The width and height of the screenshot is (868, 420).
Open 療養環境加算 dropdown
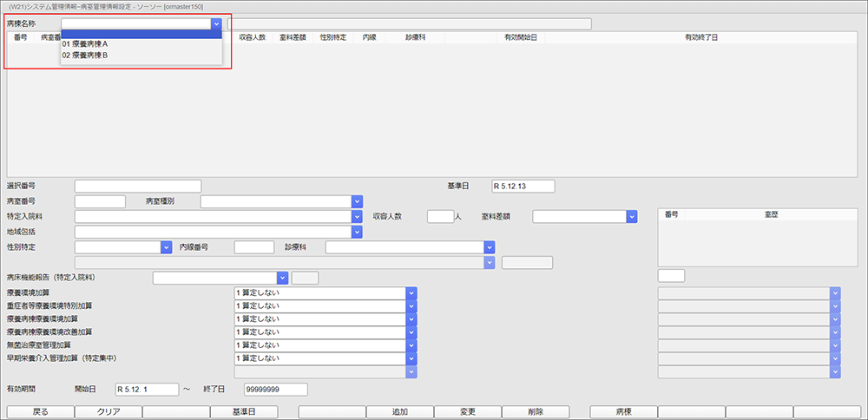click(x=412, y=292)
